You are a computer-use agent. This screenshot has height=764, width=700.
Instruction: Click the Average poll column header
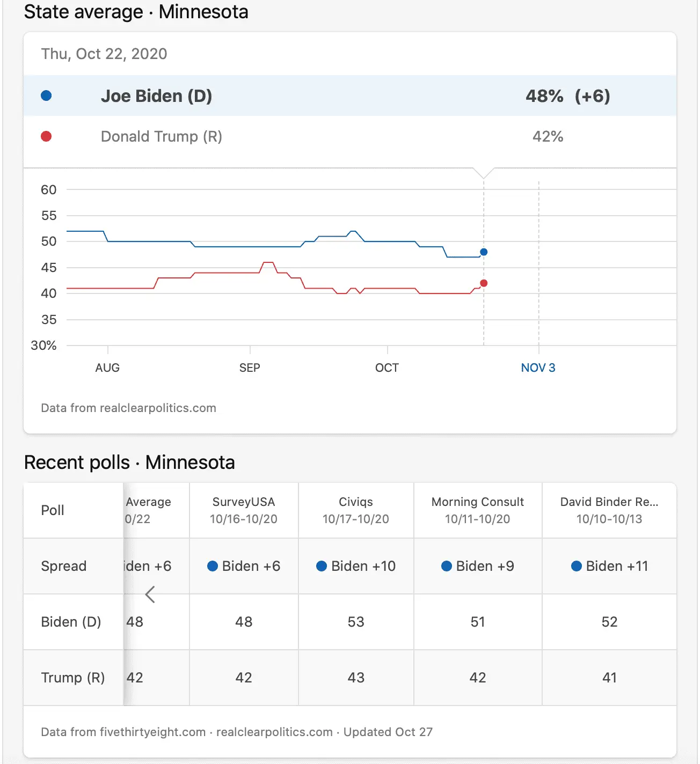149,510
